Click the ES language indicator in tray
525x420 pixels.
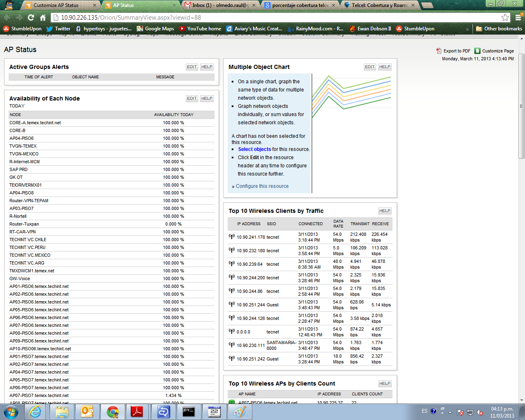(x=425, y=411)
